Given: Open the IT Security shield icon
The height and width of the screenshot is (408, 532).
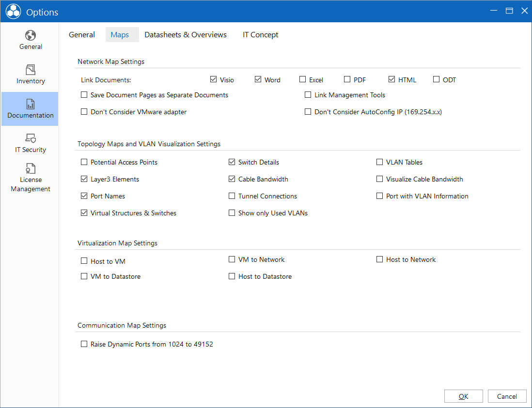Looking at the screenshot, I should click(x=31, y=138).
